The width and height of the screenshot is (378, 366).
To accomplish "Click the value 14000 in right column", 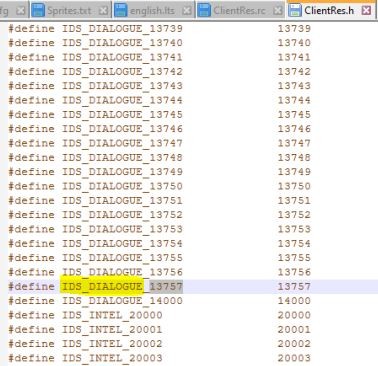I will coord(294,301).
